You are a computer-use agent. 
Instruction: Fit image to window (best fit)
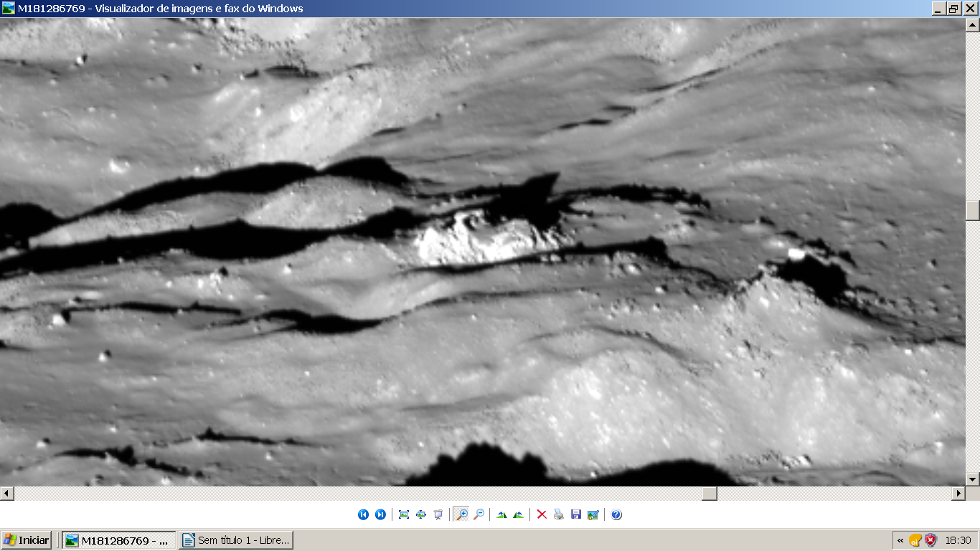[x=404, y=514]
